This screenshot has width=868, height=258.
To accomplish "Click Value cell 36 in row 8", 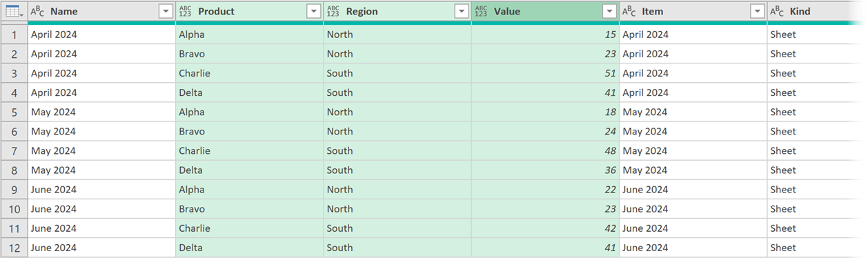I will pos(545,170).
